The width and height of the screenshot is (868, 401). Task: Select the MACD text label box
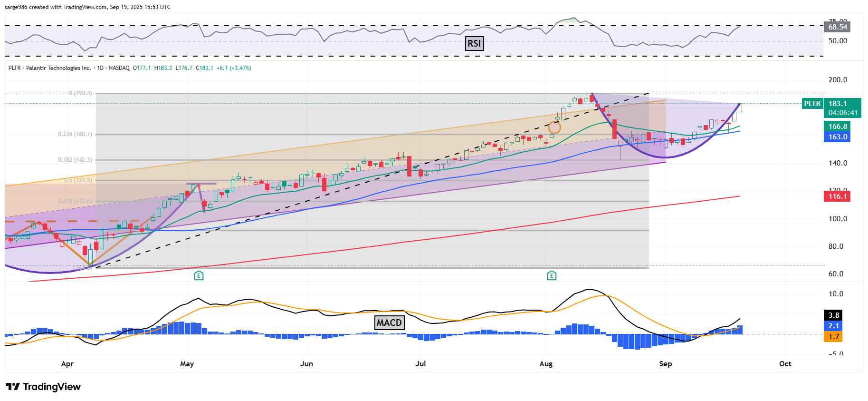coord(389,323)
